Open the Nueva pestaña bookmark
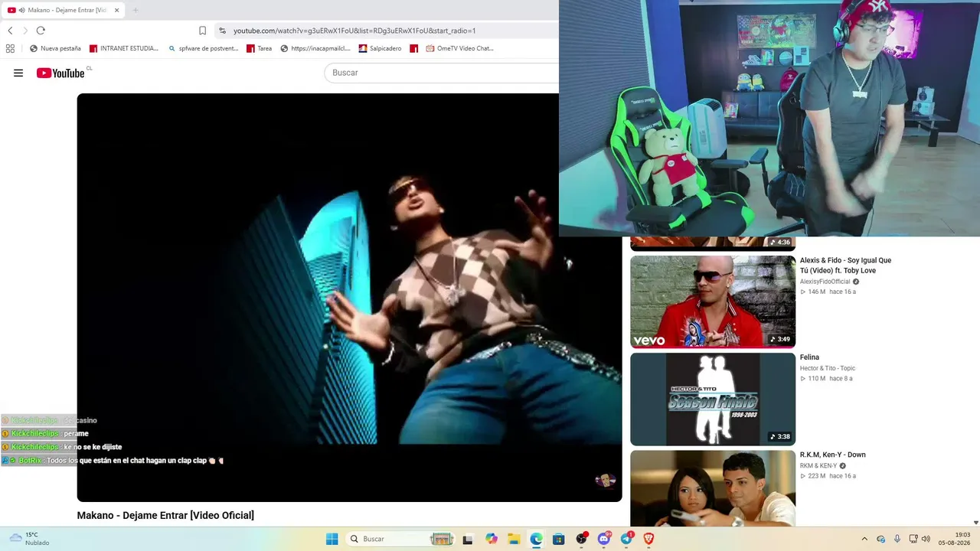 click(x=55, y=48)
